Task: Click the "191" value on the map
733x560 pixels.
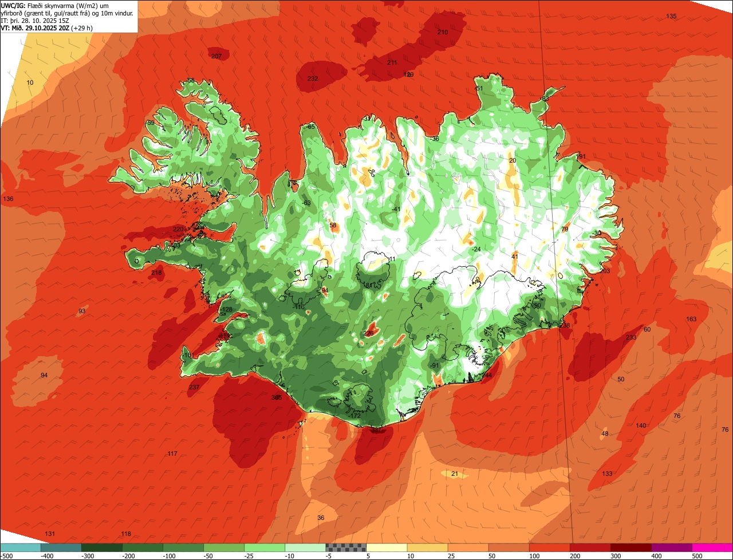Action: pyautogui.click(x=581, y=156)
